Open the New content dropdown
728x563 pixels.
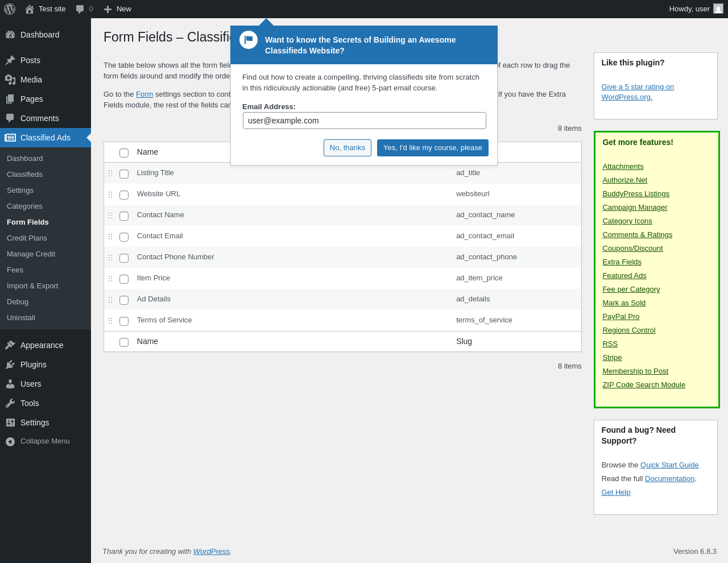pyautogui.click(x=118, y=9)
